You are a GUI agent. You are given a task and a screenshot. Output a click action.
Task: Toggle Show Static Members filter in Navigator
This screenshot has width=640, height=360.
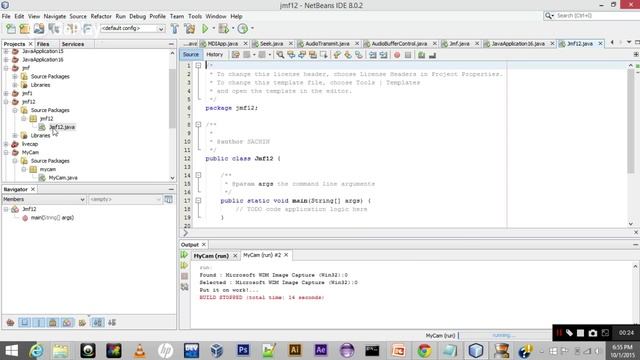(x=39, y=322)
